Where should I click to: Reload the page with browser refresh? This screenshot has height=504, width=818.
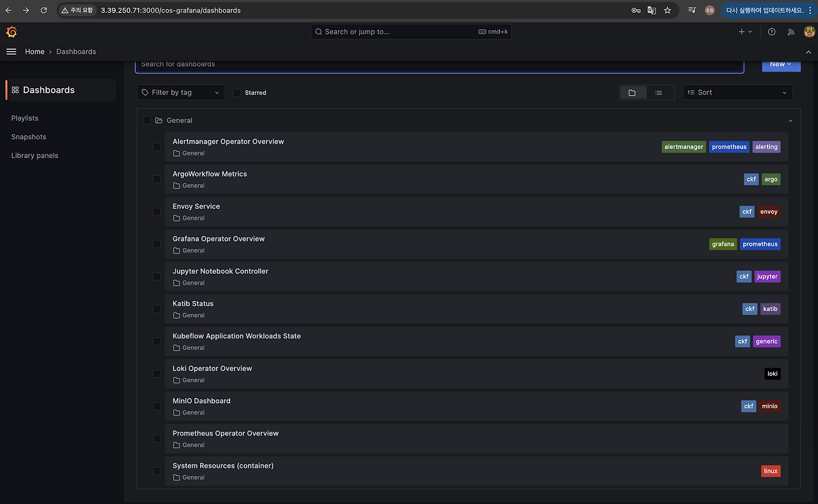(x=43, y=10)
